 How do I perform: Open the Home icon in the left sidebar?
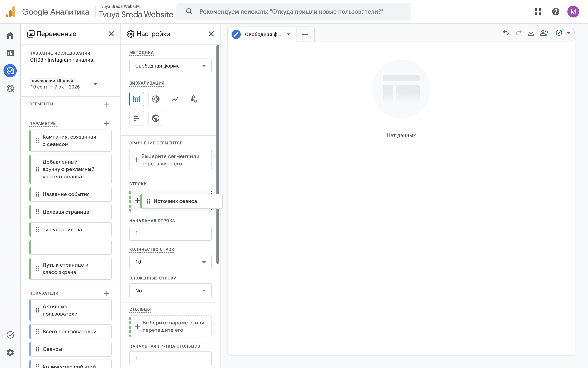click(10, 35)
